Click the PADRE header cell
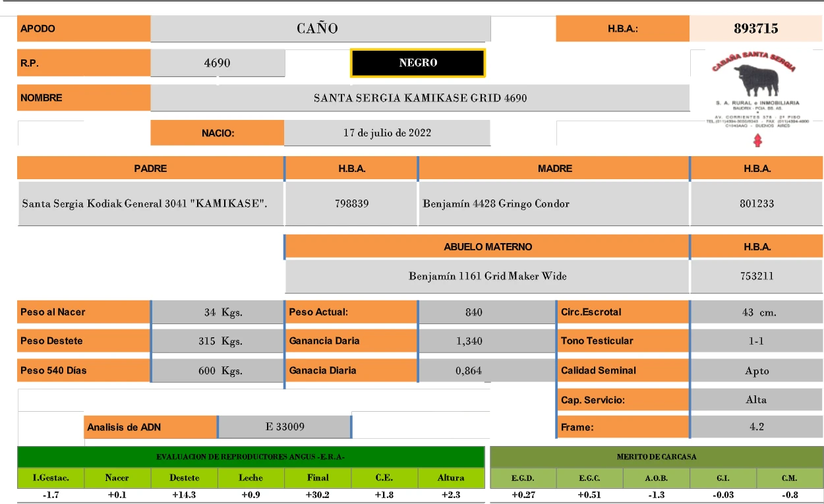Viewport: 824px width, 504px height. tap(150, 168)
